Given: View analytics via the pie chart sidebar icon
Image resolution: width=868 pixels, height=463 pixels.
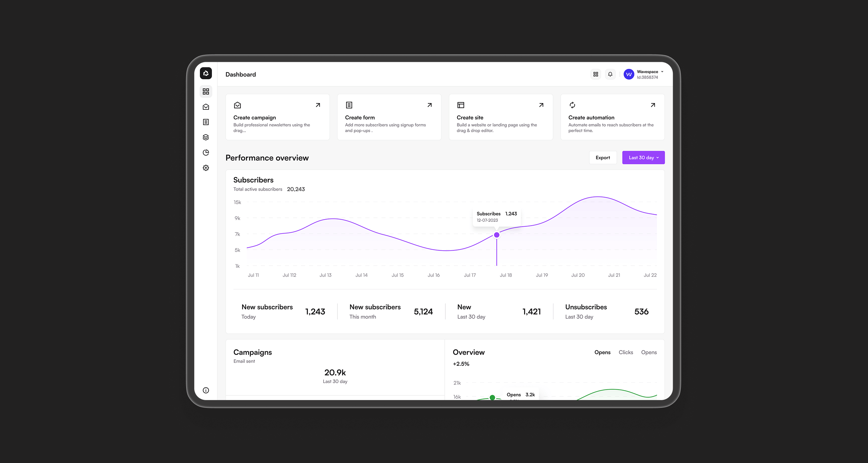Looking at the screenshot, I should pos(206,152).
